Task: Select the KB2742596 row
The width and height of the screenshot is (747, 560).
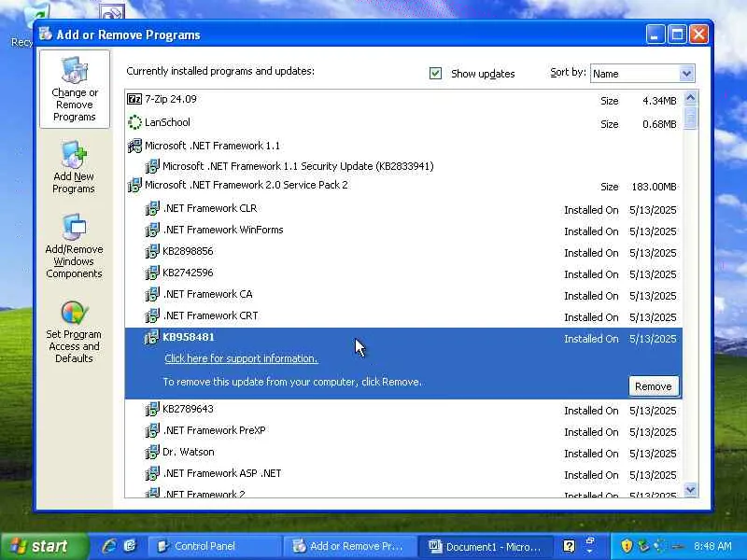Action: (403, 273)
